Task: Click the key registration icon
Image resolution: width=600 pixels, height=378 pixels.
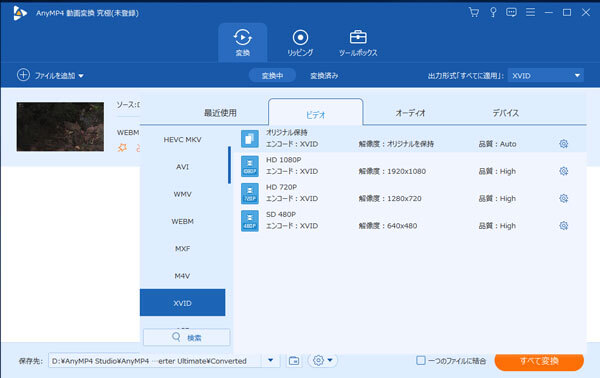Action: [493, 13]
